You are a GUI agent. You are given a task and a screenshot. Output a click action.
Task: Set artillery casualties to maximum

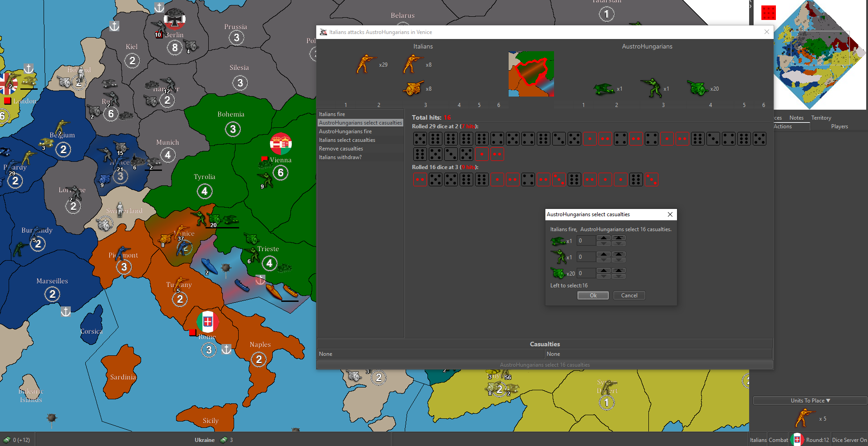pos(618,271)
